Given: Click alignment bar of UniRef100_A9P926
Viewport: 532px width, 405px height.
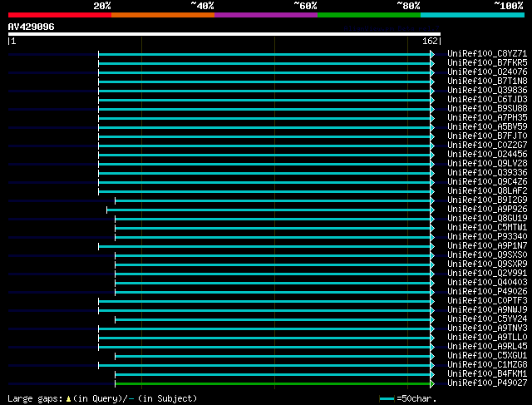Looking at the screenshot, I should pos(268,210).
